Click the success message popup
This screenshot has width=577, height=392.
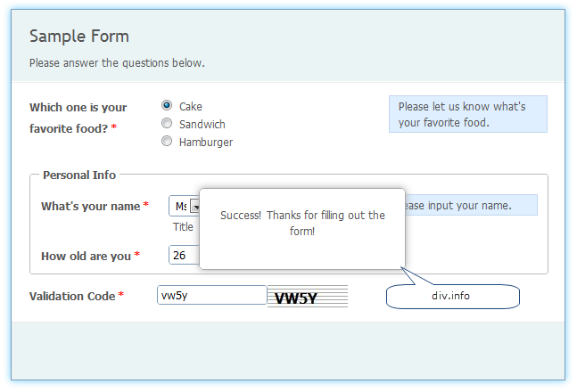302,229
